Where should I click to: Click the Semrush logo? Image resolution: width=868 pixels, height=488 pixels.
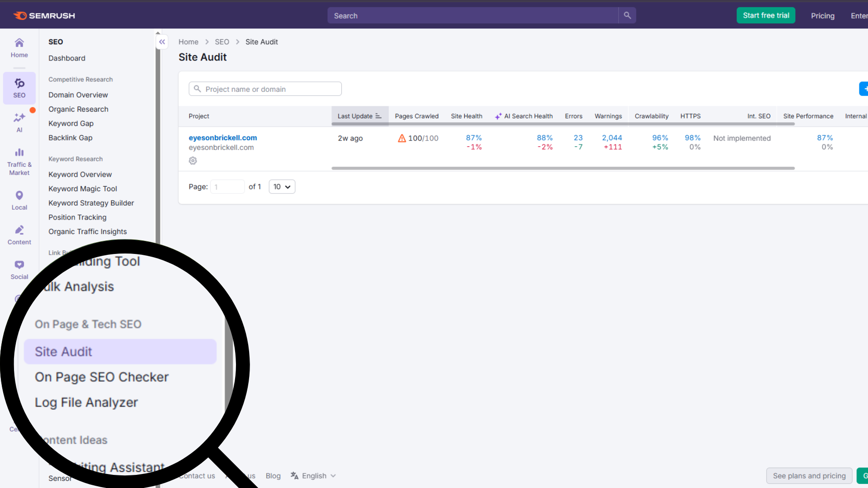(44, 15)
